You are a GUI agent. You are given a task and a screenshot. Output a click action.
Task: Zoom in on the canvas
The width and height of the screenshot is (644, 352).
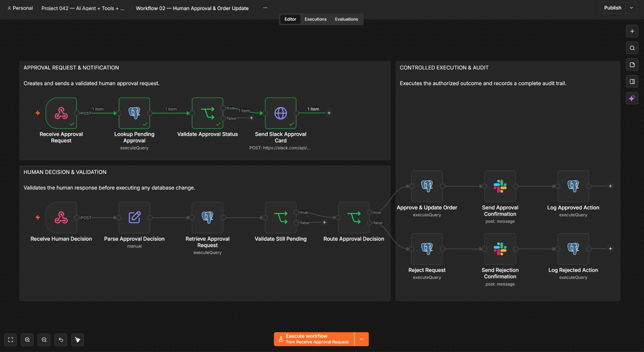(x=27, y=340)
